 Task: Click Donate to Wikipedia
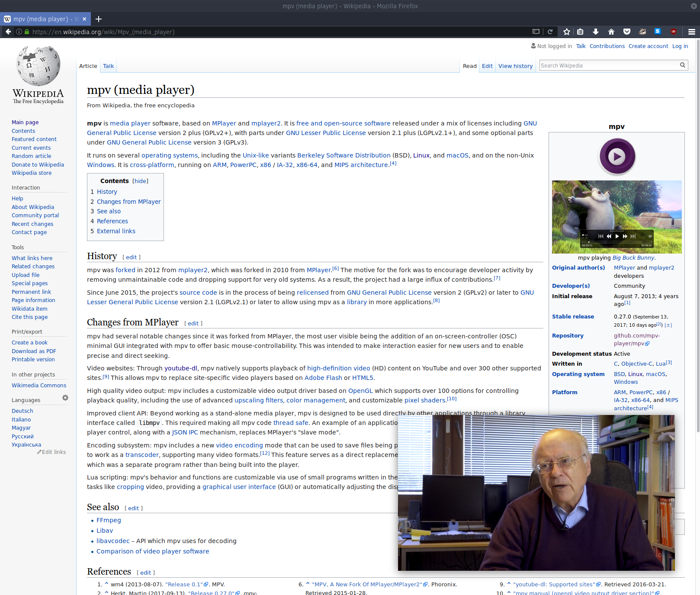(x=38, y=164)
